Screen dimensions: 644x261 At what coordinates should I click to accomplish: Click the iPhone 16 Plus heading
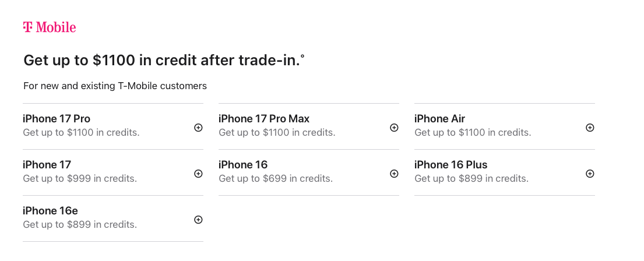pyautogui.click(x=451, y=165)
